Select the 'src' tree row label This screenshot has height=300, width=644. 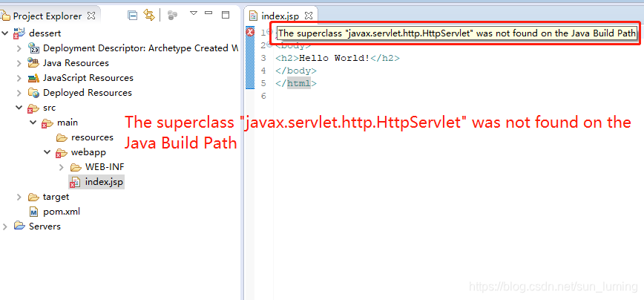49,108
